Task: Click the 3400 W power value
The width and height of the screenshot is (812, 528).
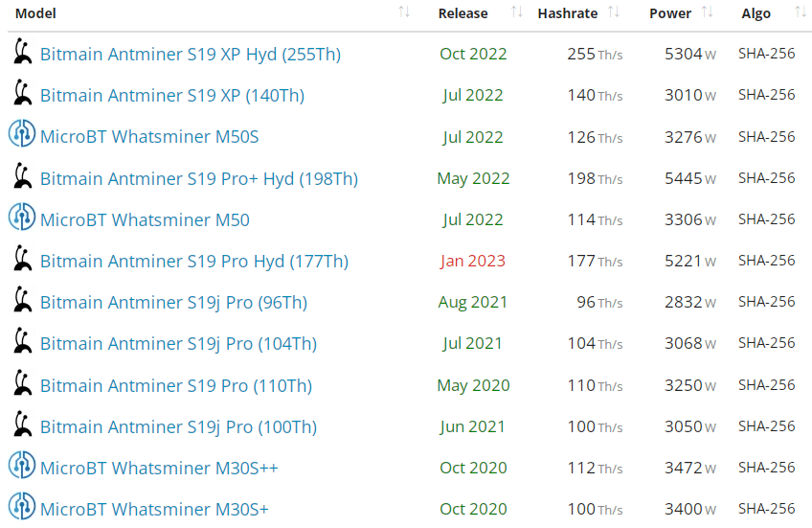Action: click(690, 510)
